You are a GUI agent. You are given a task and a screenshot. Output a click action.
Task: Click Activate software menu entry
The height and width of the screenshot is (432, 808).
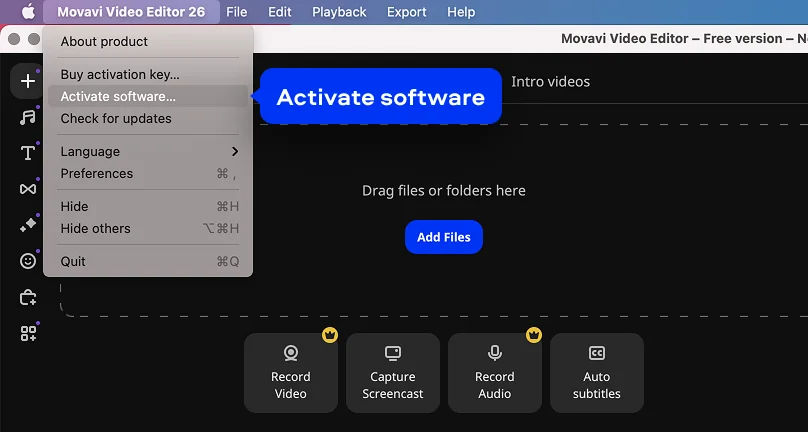(148, 96)
